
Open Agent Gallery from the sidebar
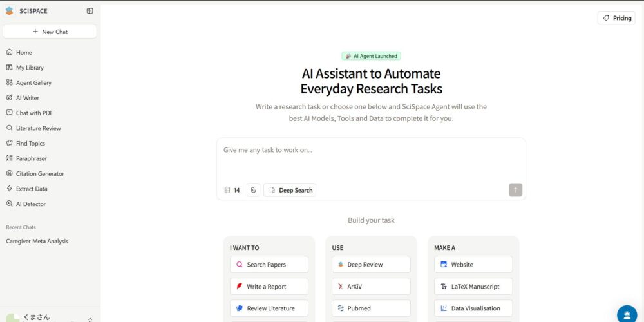[33, 82]
